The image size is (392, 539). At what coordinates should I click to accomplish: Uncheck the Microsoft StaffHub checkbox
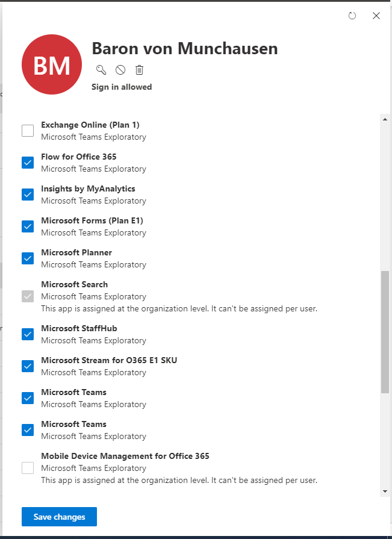(x=28, y=334)
